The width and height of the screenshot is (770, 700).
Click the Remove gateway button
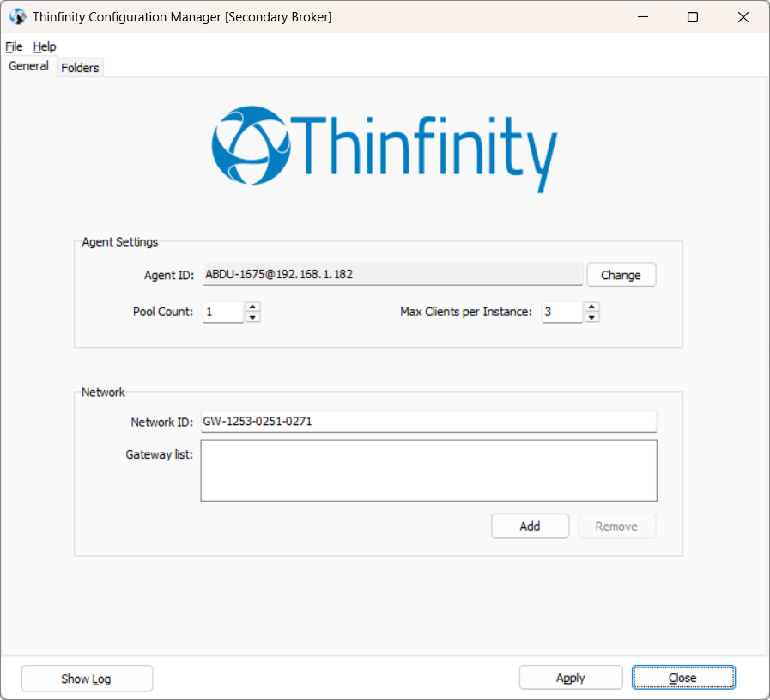(x=616, y=527)
